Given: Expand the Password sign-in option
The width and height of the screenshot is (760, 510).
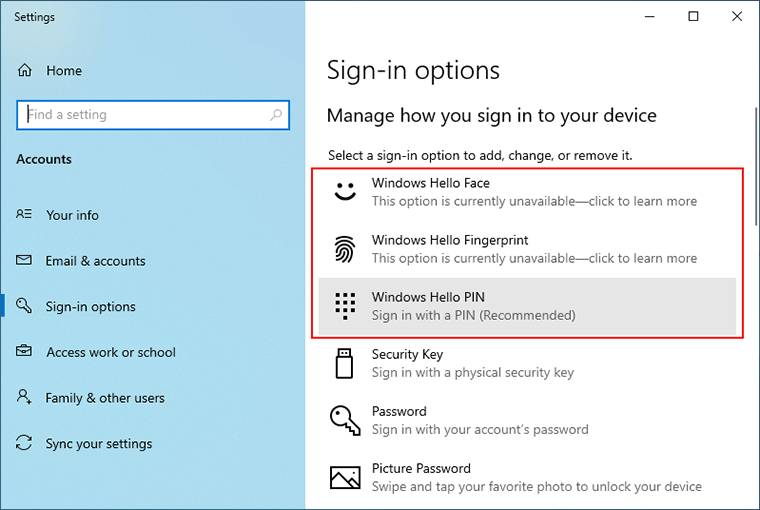Looking at the screenshot, I should (x=527, y=420).
